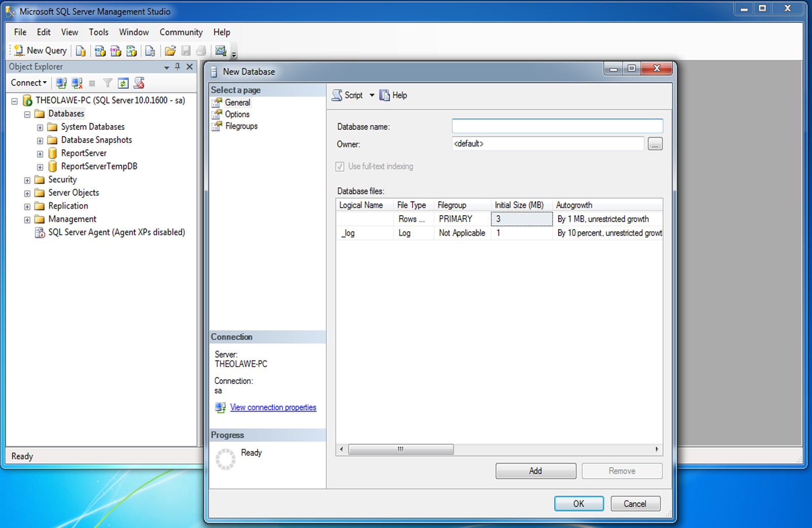Collapse the THEOLAWE-PC server node
812x528 pixels.
point(15,101)
